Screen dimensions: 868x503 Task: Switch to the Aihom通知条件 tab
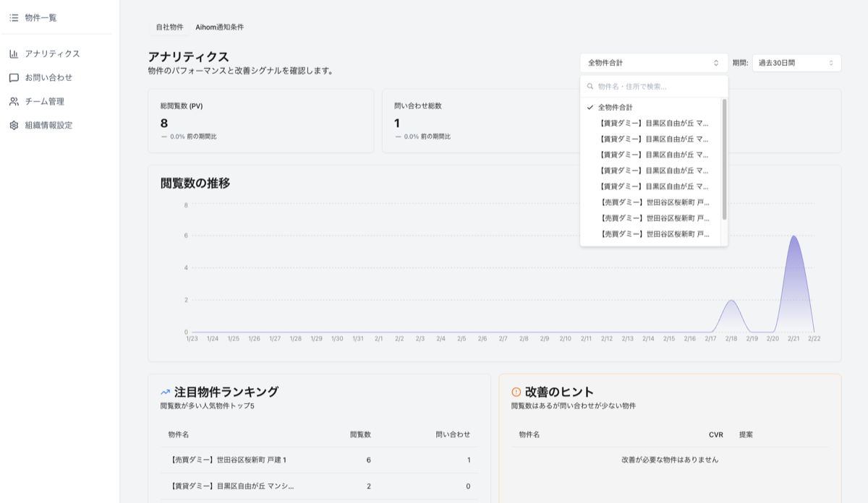(x=219, y=27)
